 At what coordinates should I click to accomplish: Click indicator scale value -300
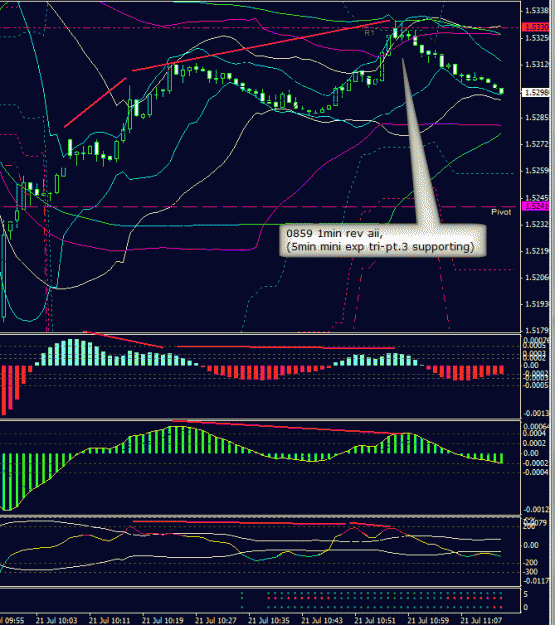pyautogui.click(x=531, y=572)
